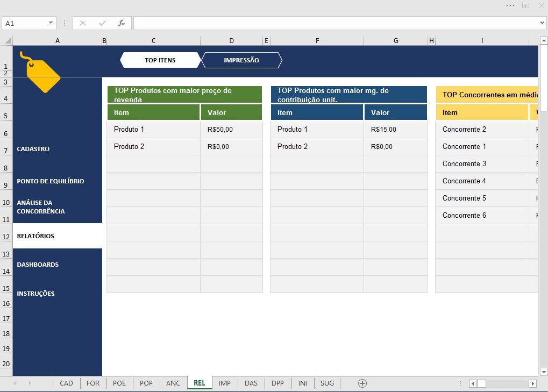Screen dimensions: 548x392
Task: Open CADASTRO in the sidebar
Action: point(33,149)
